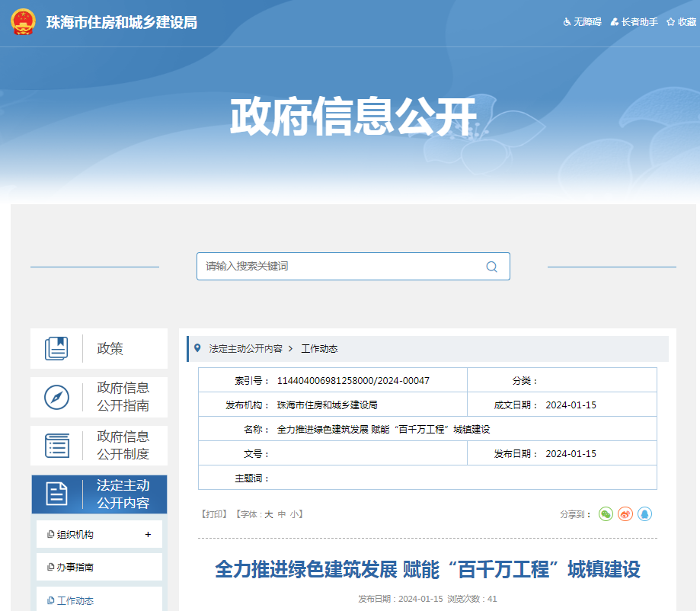
Task: Click the index number 11440400698125800​0/2024-00047
Action: pyautogui.click(x=353, y=380)
